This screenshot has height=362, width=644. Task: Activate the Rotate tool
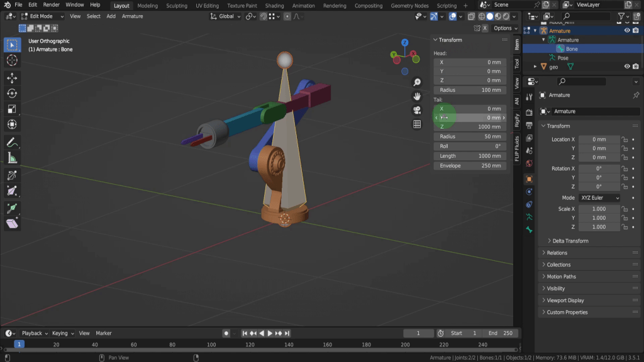click(x=12, y=93)
